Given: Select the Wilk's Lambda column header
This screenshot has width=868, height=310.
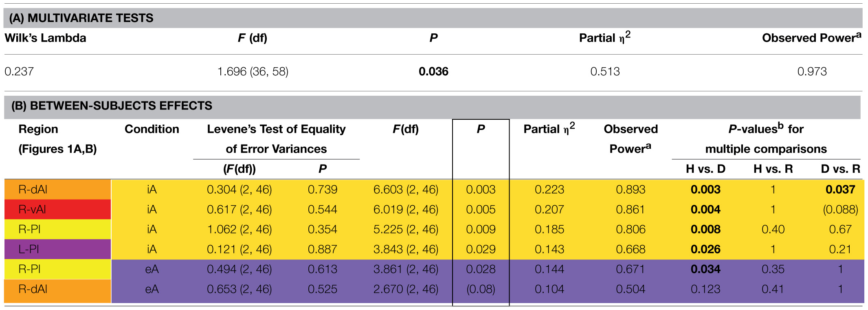Looking at the screenshot, I should tap(45, 38).
